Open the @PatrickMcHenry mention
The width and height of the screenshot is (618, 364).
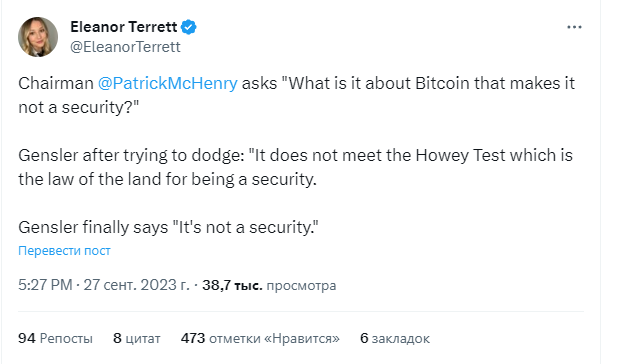(x=168, y=84)
